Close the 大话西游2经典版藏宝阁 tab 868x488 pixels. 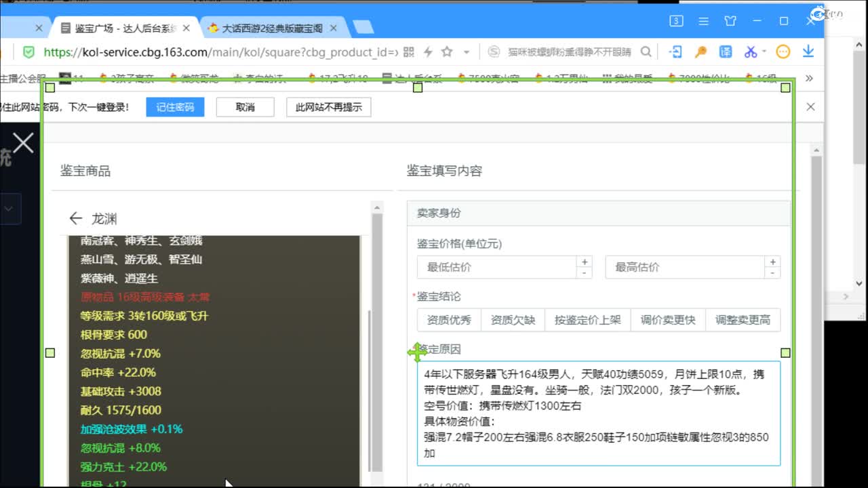[x=333, y=28]
